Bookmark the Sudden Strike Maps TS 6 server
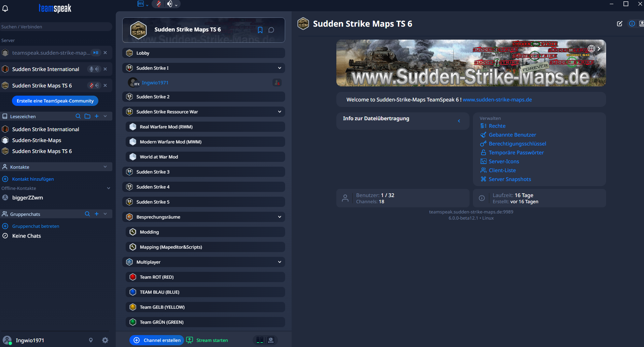Image resolution: width=644 pixels, height=347 pixels. 260,30
